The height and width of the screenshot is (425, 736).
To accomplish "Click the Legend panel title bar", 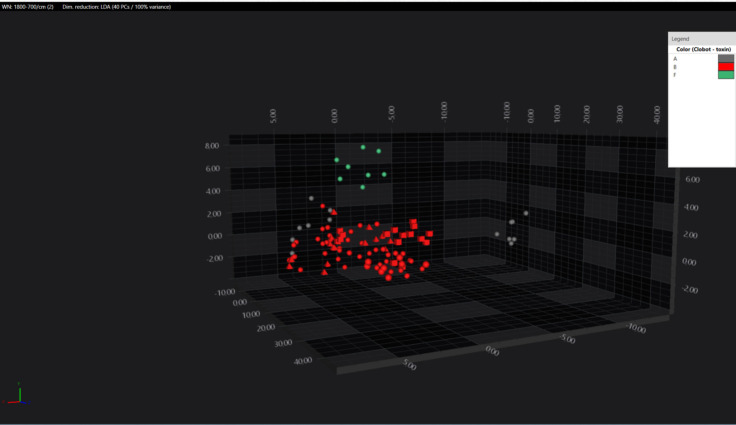I will point(702,39).
